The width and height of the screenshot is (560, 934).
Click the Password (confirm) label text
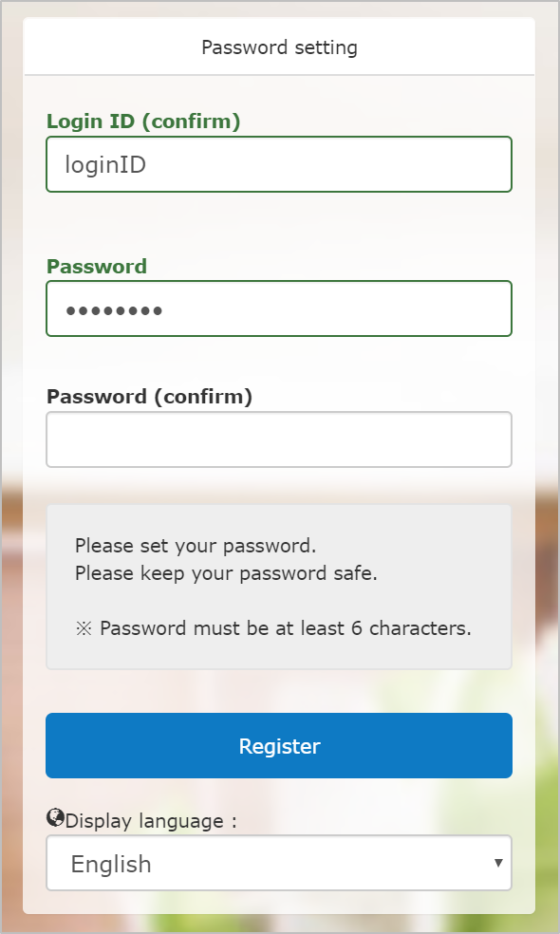(150, 397)
